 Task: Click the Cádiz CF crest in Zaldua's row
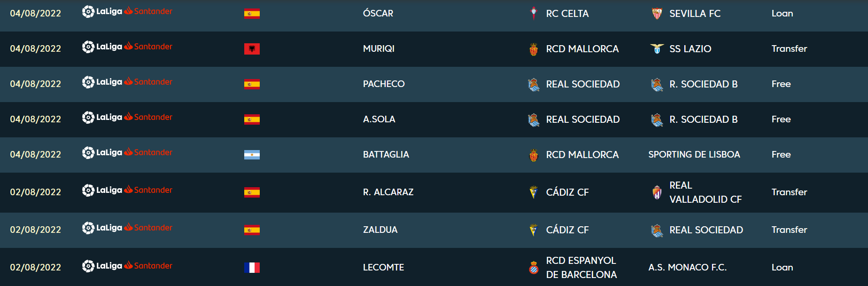click(534, 230)
